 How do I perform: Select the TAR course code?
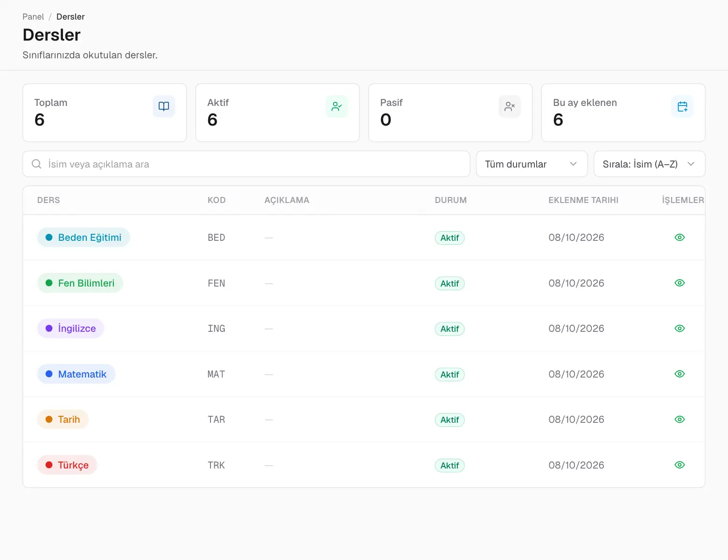pyautogui.click(x=217, y=420)
